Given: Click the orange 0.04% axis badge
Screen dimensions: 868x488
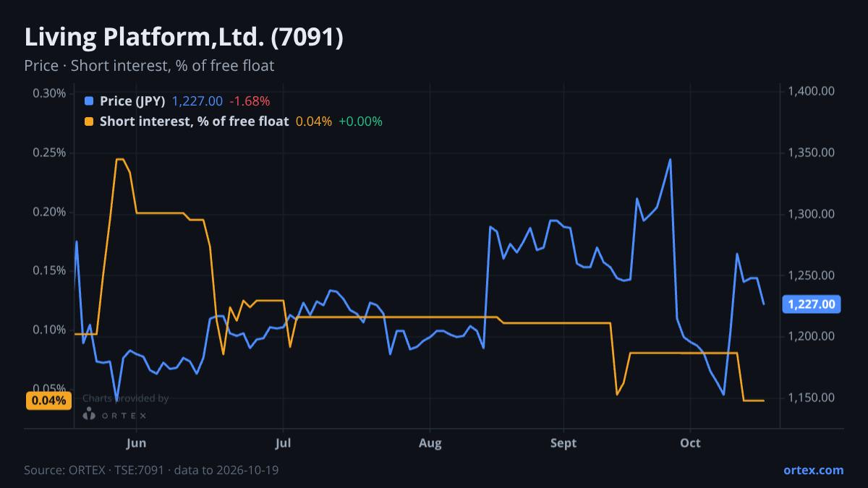Looking at the screenshot, I should pyautogui.click(x=48, y=401).
